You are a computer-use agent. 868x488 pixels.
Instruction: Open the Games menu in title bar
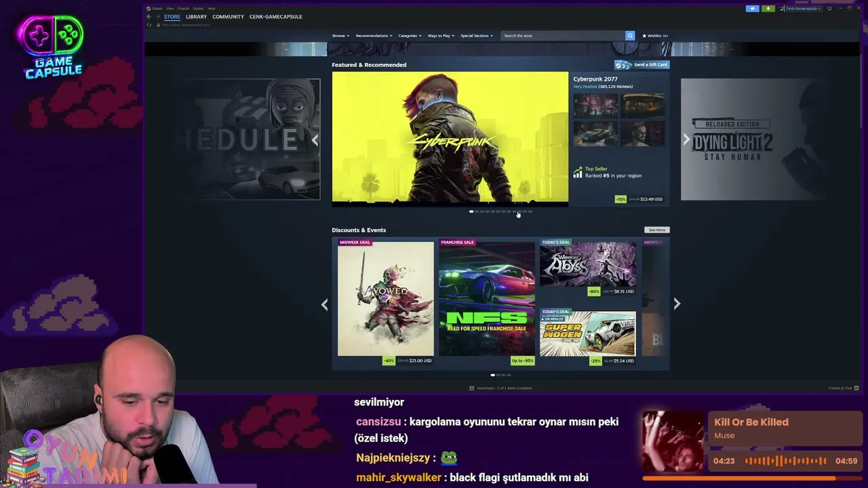[198, 8]
